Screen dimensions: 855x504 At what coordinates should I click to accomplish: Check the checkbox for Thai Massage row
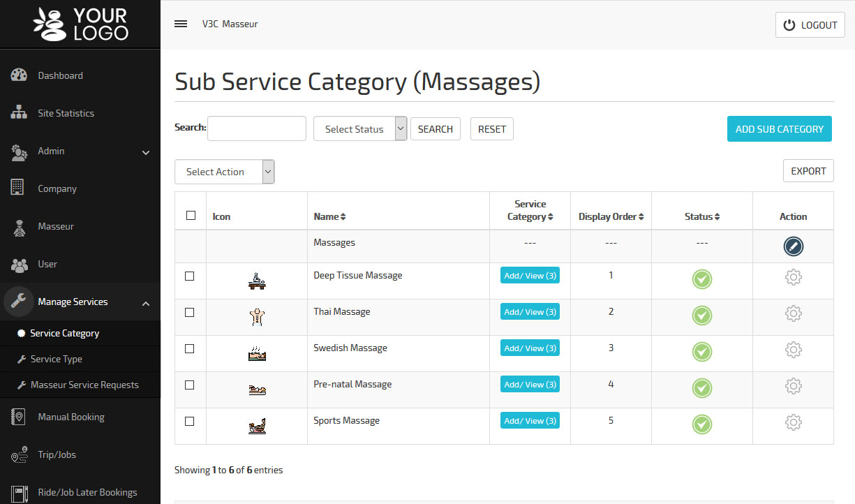[x=190, y=312]
